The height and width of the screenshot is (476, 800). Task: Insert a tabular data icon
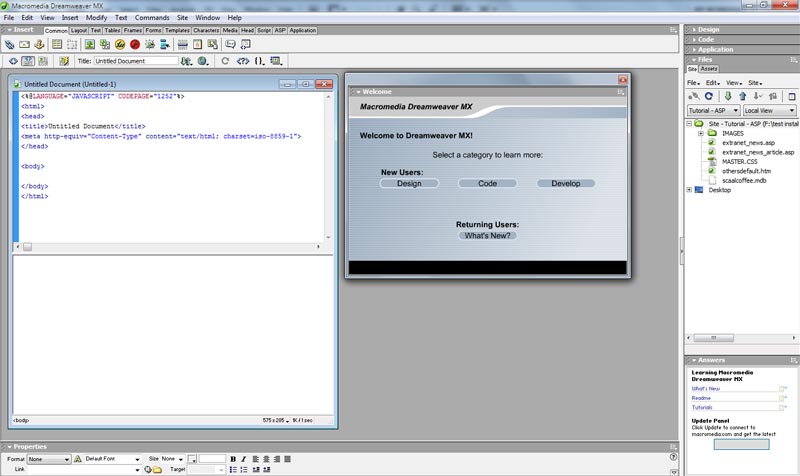pyautogui.click(x=212, y=45)
